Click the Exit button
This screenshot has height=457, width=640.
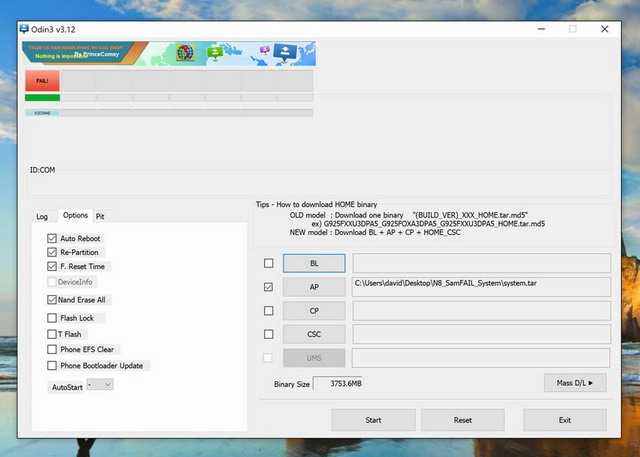(x=564, y=420)
